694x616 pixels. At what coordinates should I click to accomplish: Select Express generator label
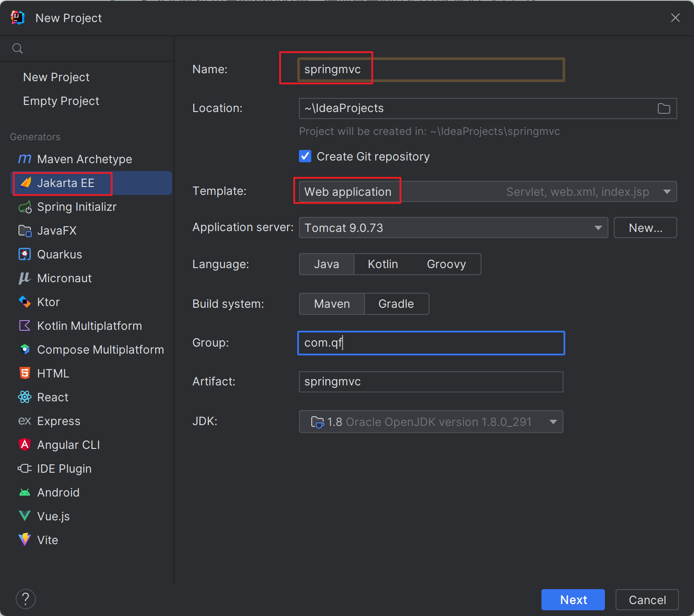(x=59, y=421)
